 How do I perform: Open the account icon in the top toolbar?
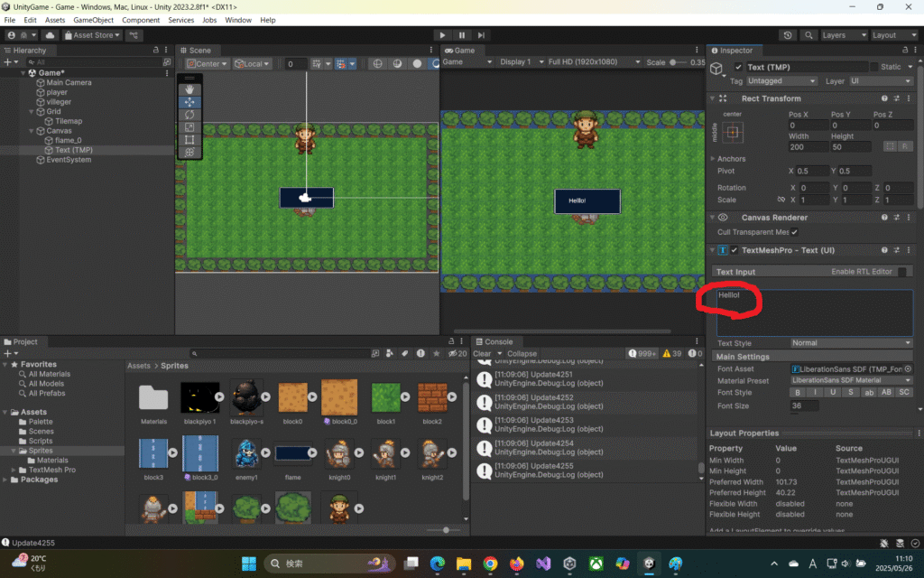click(x=11, y=35)
